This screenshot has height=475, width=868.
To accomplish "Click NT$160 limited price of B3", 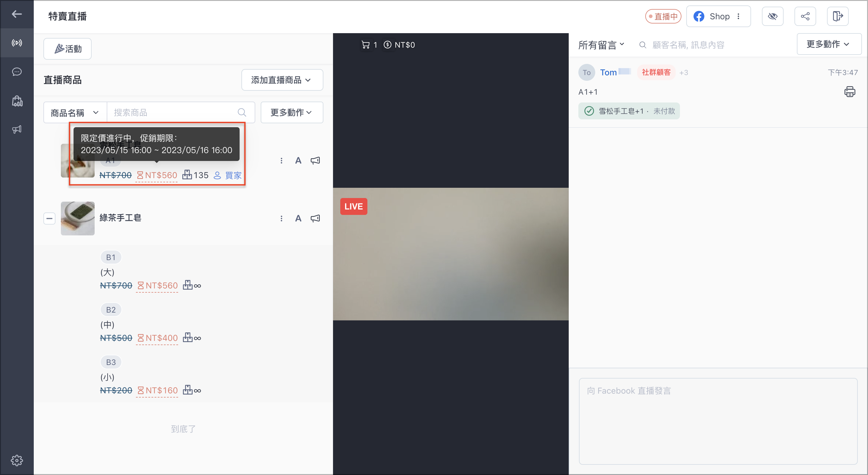I will pyautogui.click(x=157, y=391).
